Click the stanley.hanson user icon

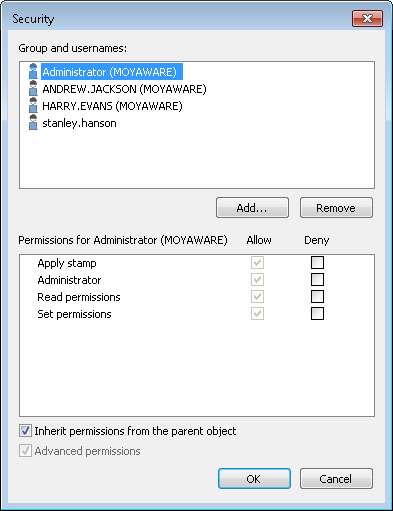point(33,123)
